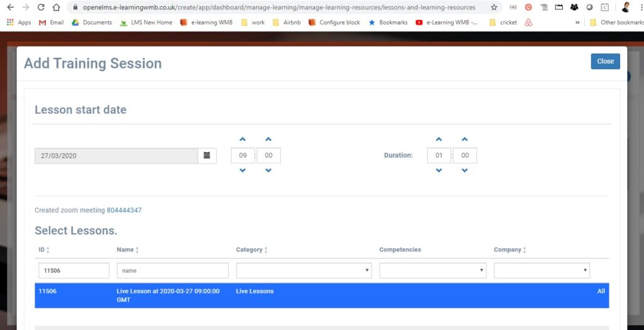Decrease the duration hours
The height and width of the screenshot is (330, 644).
coord(439,170)
